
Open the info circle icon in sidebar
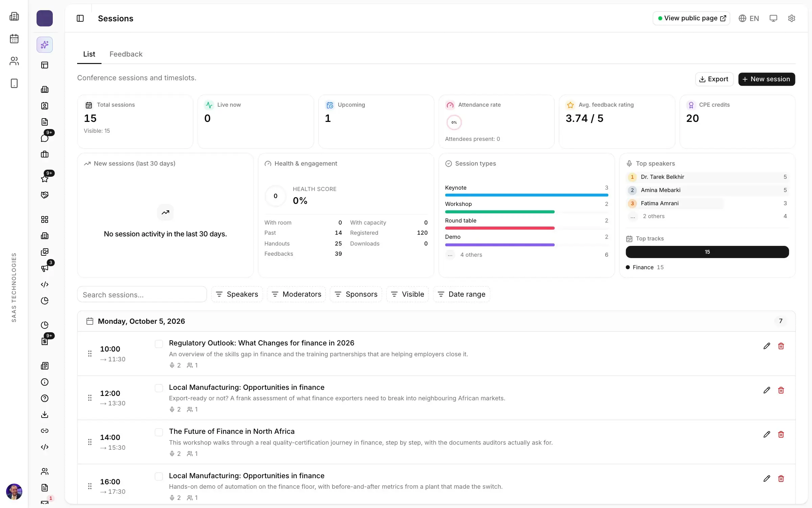point(45,382)
